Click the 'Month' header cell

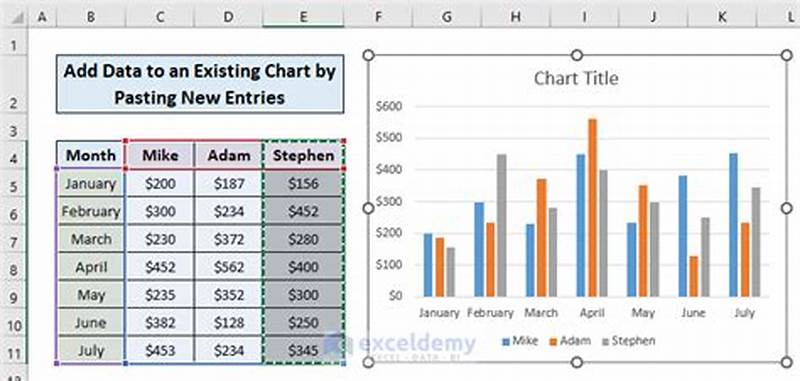coord(90,155)
